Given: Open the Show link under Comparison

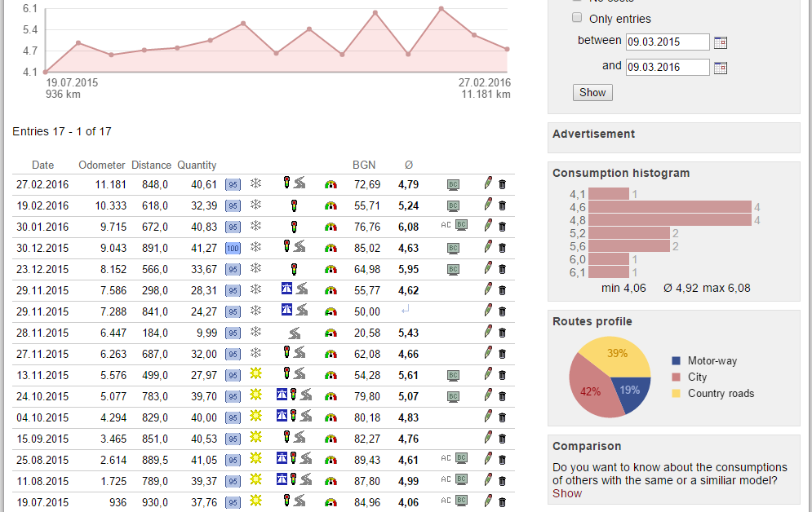Looking at the screenshot, I should click(x=567, y=493).
